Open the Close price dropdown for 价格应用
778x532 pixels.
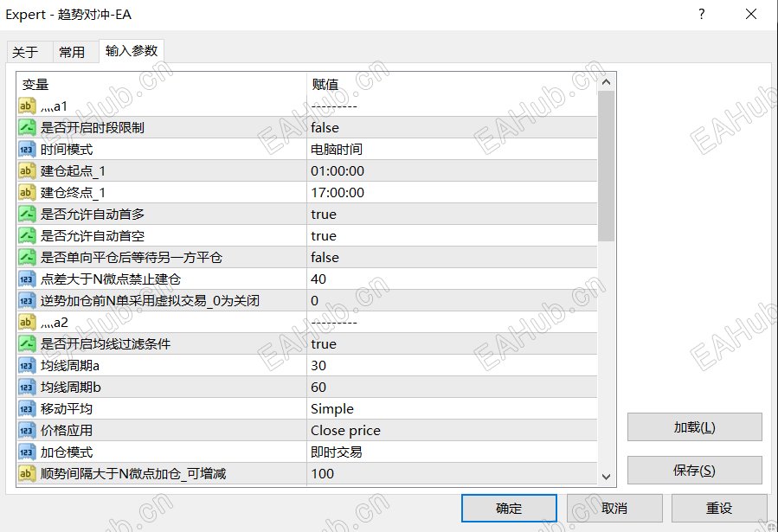(452, 431)
